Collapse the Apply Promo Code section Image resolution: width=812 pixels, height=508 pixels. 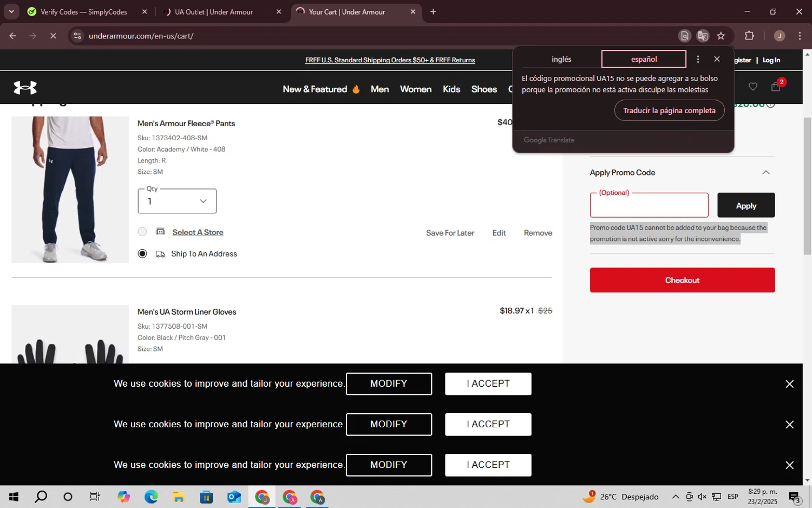tap(765, 172)
